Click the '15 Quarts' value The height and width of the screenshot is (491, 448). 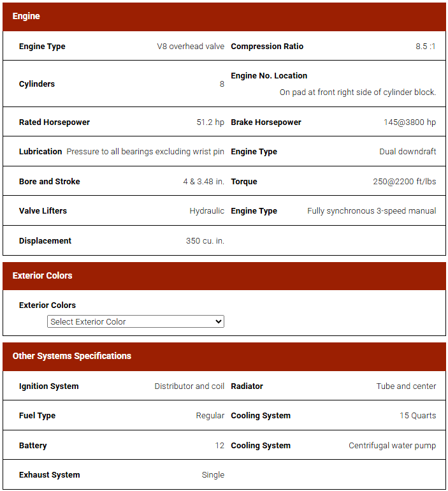417,416
